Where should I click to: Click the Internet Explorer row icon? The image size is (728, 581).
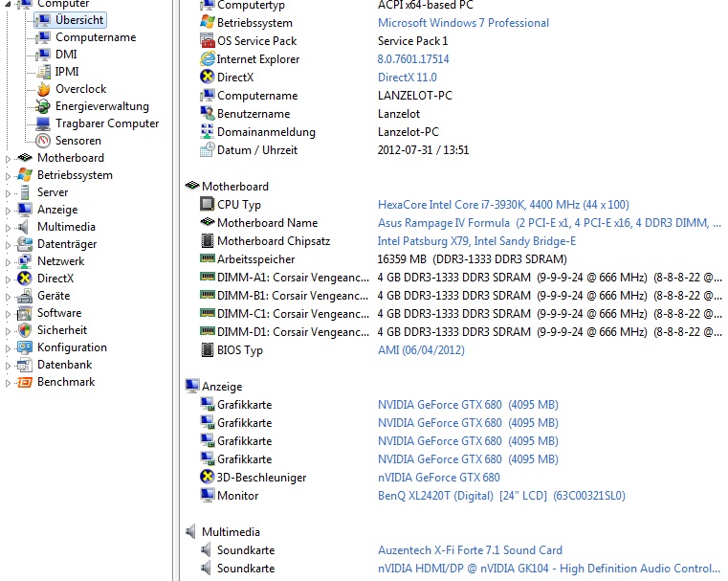click(x=207, y=59)
